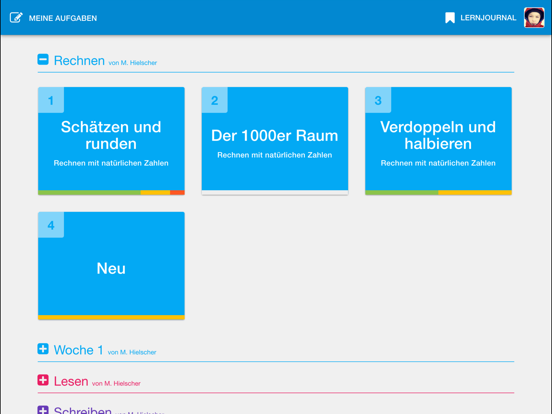Click 'von M. Hielscher' next to Rechnen
Image resolution: width=552 pixels, height=414 pixels.
133,63
